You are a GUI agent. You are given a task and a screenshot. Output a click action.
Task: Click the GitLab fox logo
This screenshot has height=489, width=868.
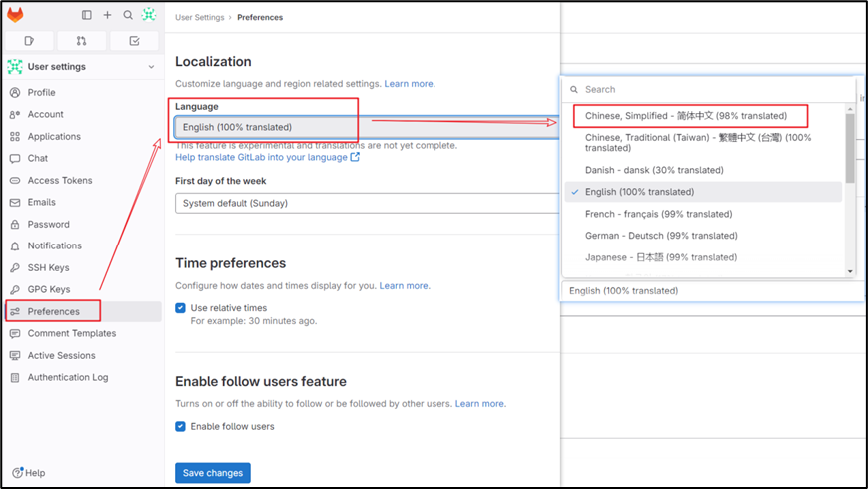(15, 15)
